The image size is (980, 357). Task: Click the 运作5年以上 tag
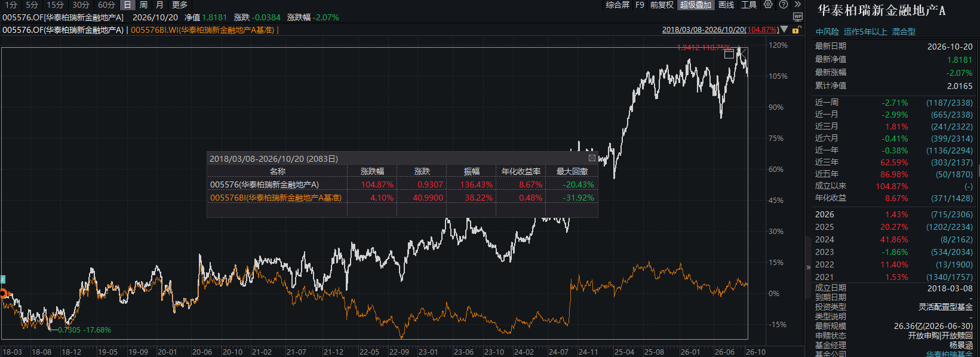pyautogui.click(x=865, y=32)
